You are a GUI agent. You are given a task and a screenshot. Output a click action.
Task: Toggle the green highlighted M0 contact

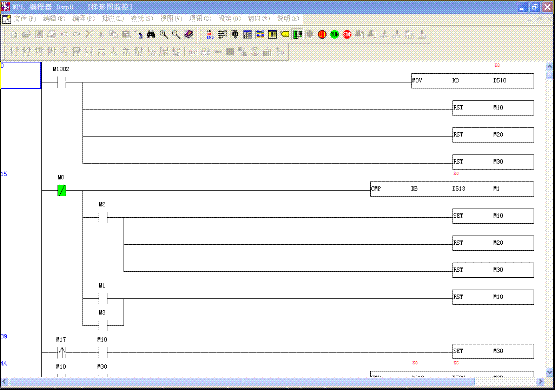tap(62, 191)
